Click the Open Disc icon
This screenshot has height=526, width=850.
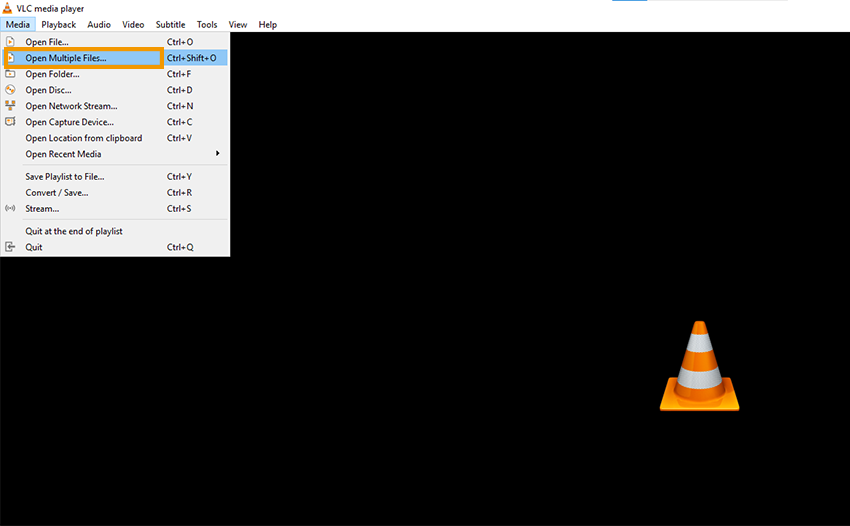pyautogui.click(x=10, y=89)
